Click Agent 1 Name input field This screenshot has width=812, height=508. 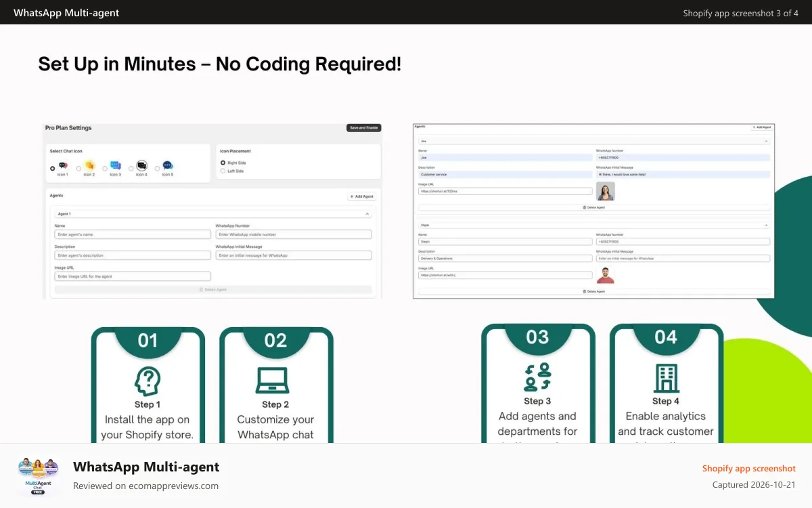pos(133,234)
